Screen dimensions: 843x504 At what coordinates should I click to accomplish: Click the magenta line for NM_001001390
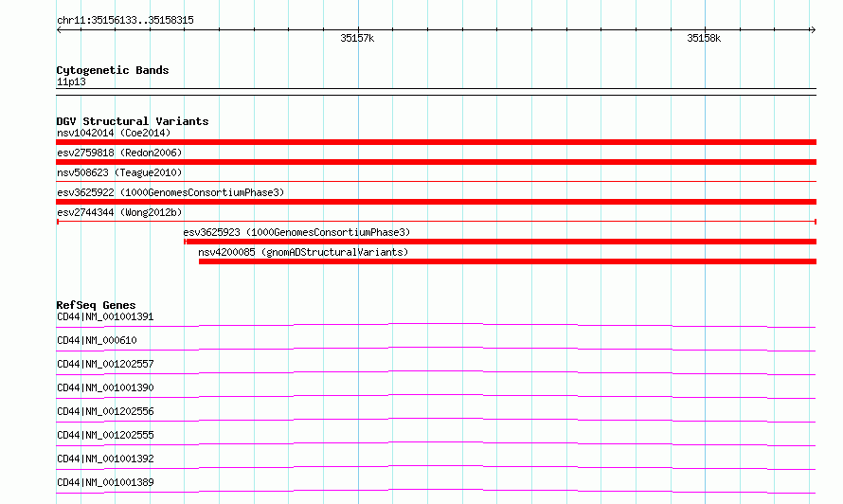point(436,396)
